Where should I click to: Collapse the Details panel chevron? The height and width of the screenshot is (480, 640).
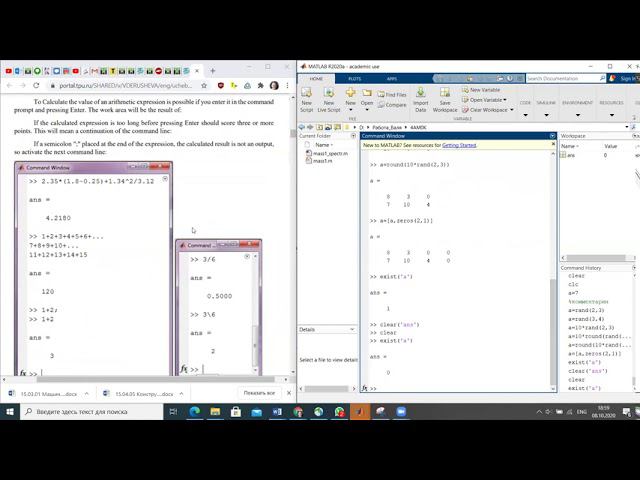click(x=352, y=329)
